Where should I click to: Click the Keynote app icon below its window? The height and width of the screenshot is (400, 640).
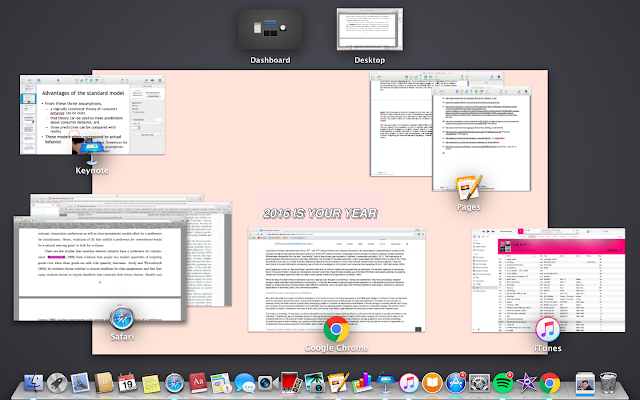(x=91, y=151)
